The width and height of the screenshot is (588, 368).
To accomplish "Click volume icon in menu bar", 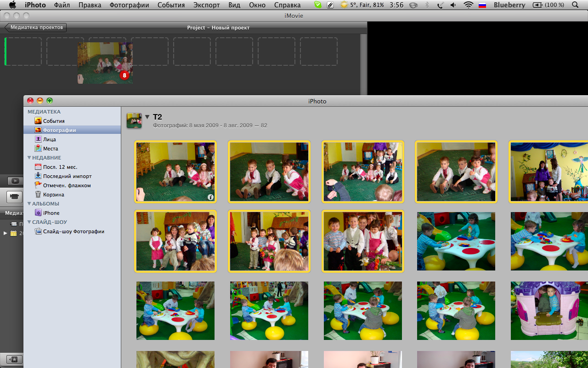I will [x=453, y=5].
